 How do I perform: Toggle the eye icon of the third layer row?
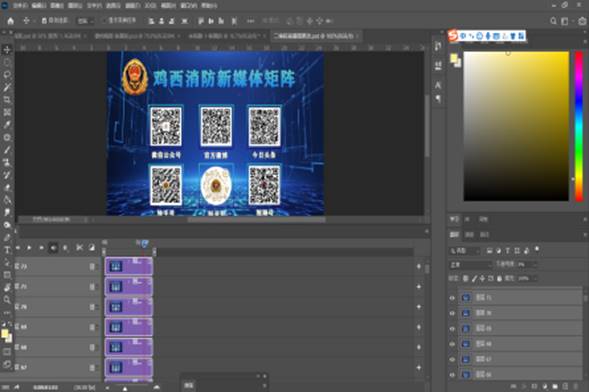click(452, 329)
